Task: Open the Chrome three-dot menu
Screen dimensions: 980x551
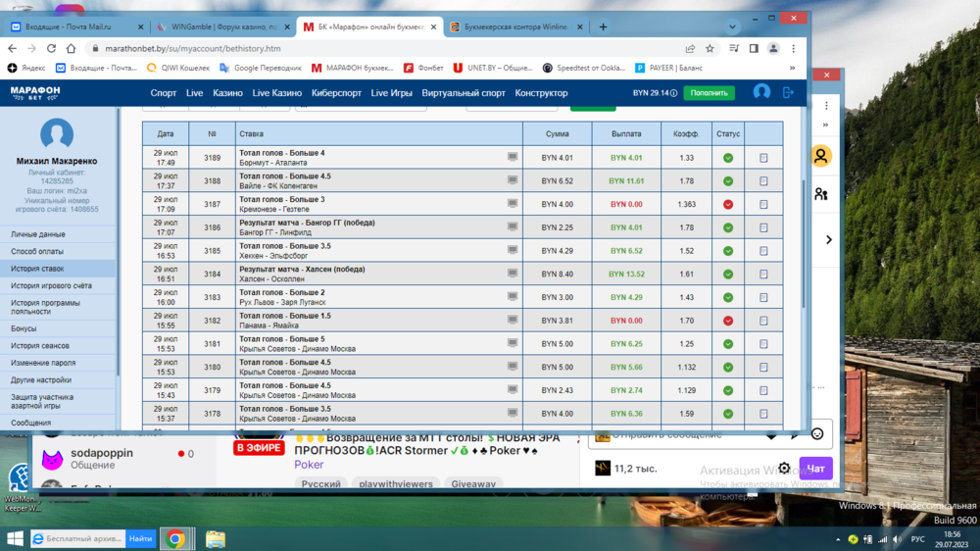Action: 794,48
